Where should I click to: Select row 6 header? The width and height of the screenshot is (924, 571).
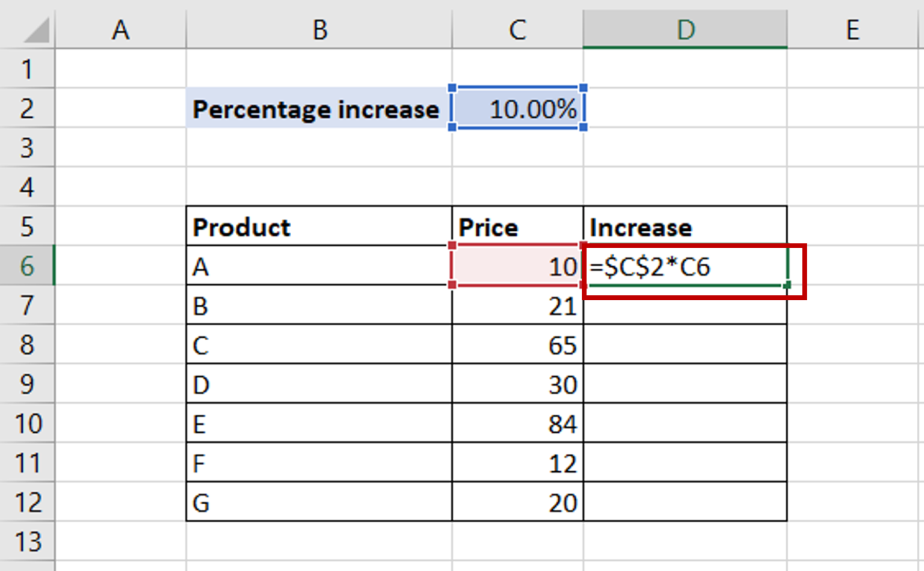(27, 266)
